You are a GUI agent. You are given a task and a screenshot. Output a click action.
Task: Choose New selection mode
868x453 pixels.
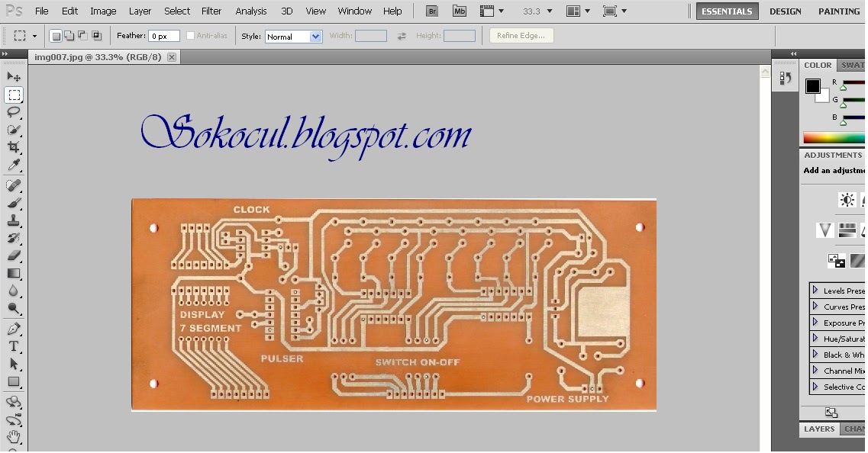[x=56, y=36]
